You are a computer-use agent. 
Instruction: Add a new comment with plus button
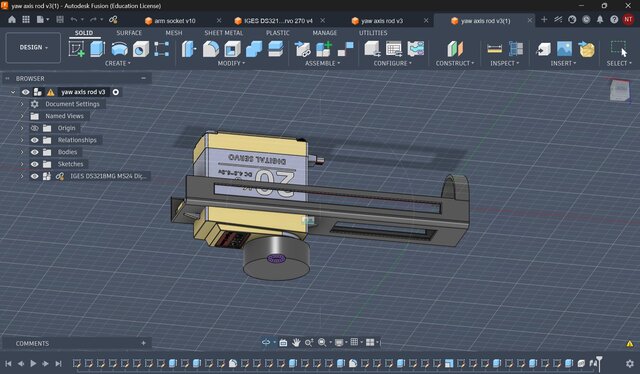coord(143,343)
